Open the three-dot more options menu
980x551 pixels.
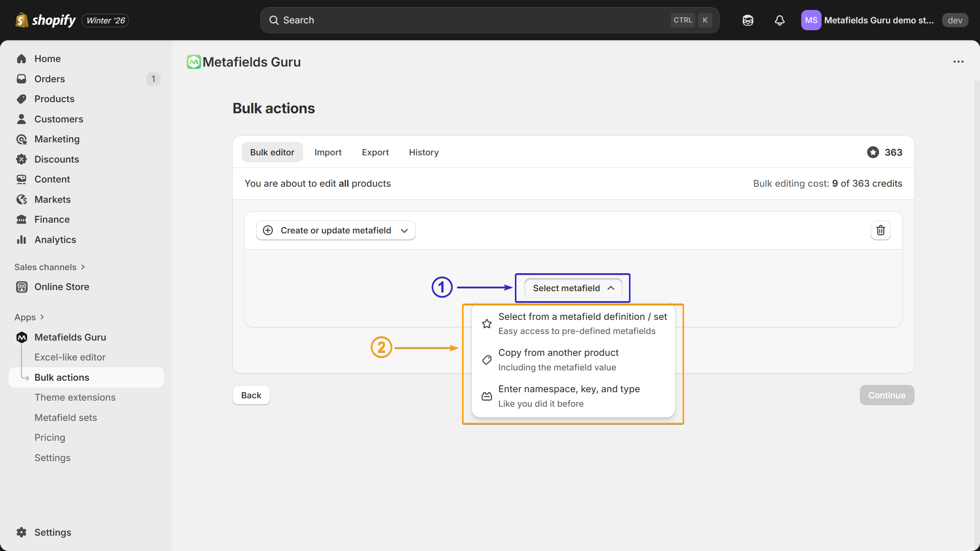coord(958,62)
